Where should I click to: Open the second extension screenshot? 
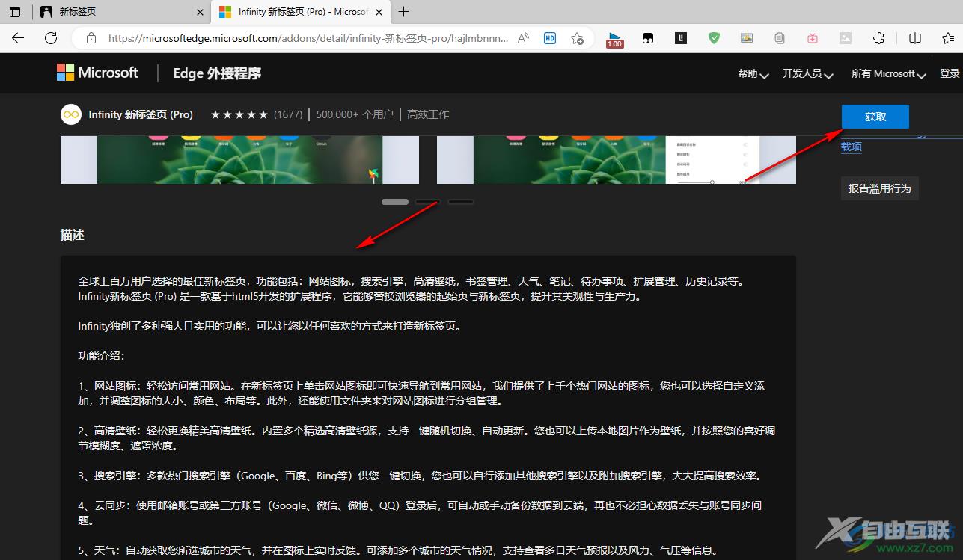(x=617, y=159)
